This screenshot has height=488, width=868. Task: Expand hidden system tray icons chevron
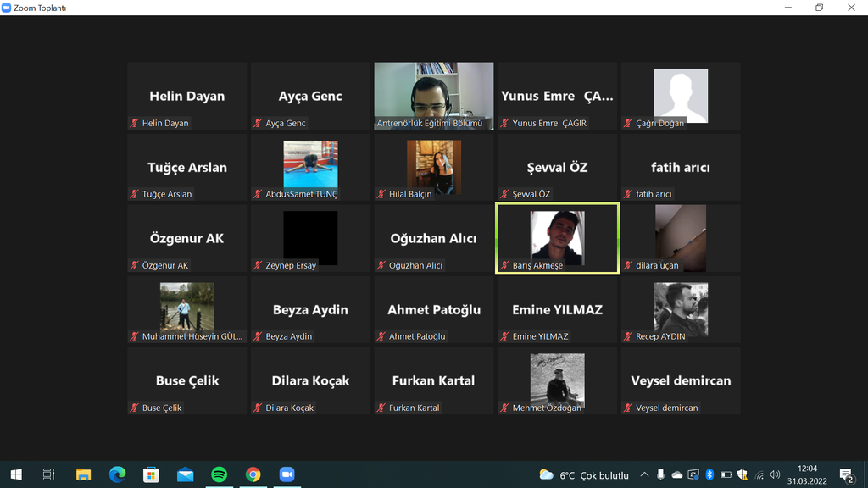coord(644,474)
